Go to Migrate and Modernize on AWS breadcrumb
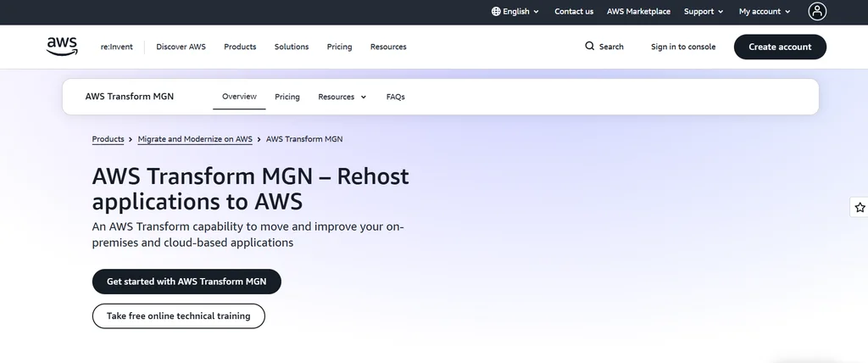The height and width of the screenshot is (363, 868). click(x=195, y=139)
